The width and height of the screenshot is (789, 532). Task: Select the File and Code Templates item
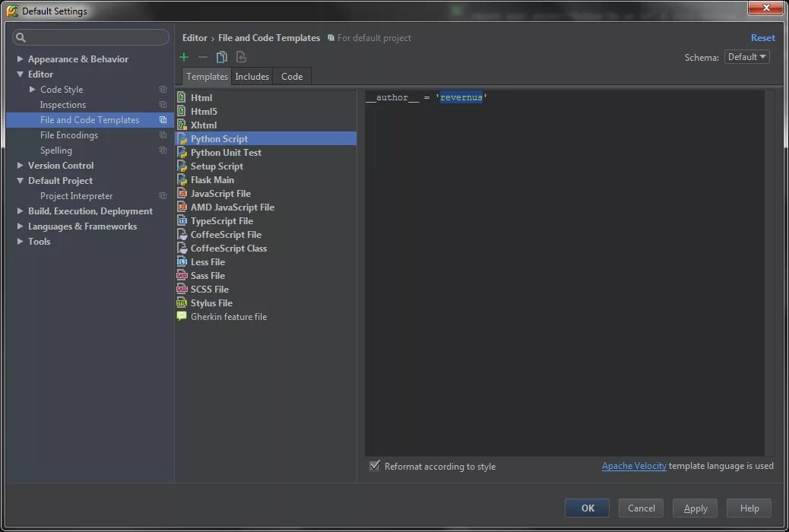(90, 120)
